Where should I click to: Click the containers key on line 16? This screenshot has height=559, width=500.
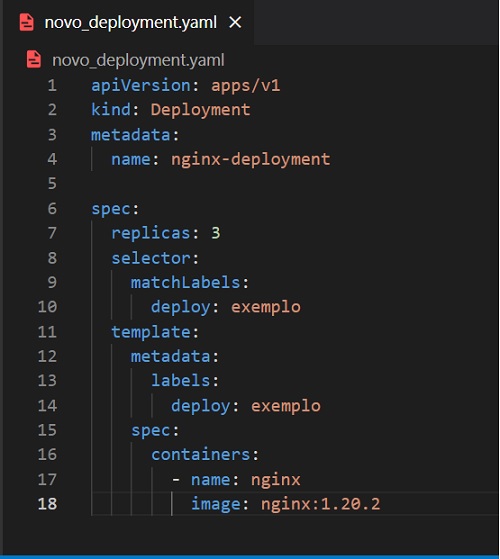200,455
